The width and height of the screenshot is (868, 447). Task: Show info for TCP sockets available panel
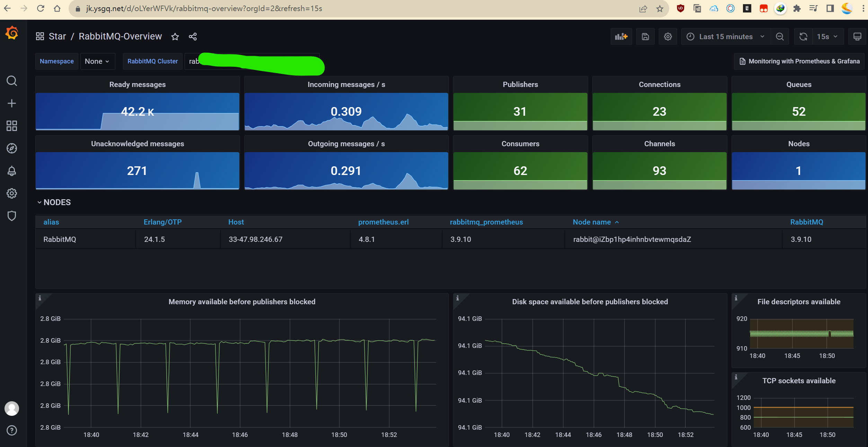(736, 377)
